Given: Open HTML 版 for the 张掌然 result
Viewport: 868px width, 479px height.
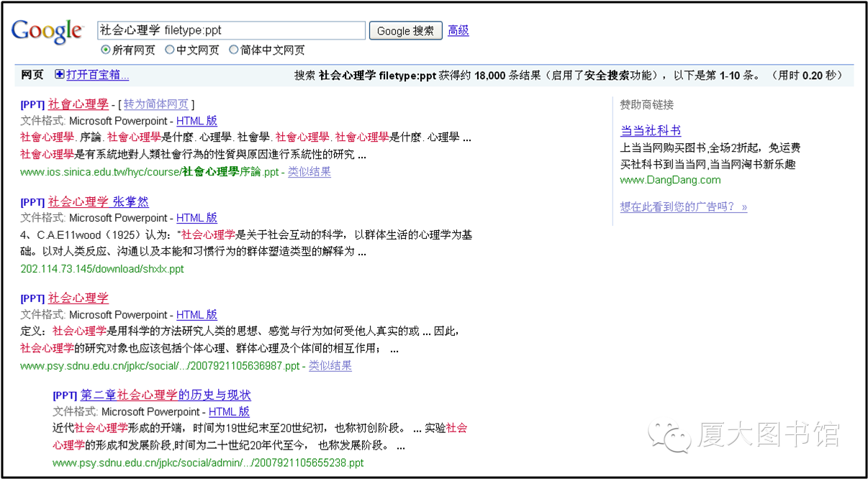Looking at the screenshot, I should point(196,218).
